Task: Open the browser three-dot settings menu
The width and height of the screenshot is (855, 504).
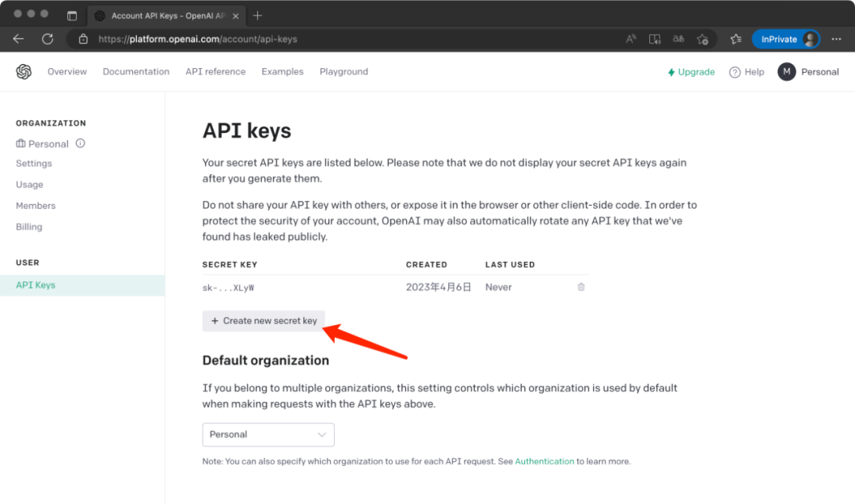Action: pos(837,39)
